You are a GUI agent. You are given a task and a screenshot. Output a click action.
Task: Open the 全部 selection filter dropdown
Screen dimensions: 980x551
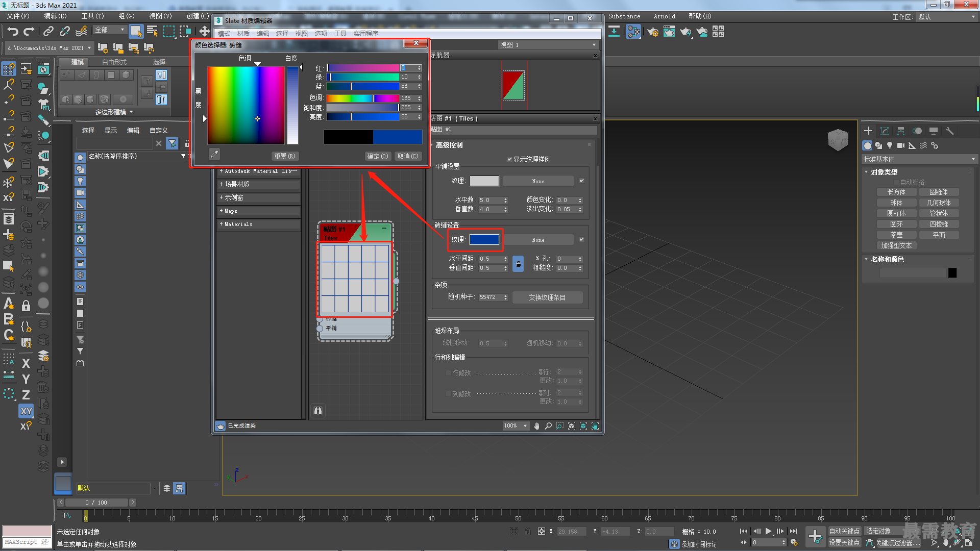(x=110, y=30)
